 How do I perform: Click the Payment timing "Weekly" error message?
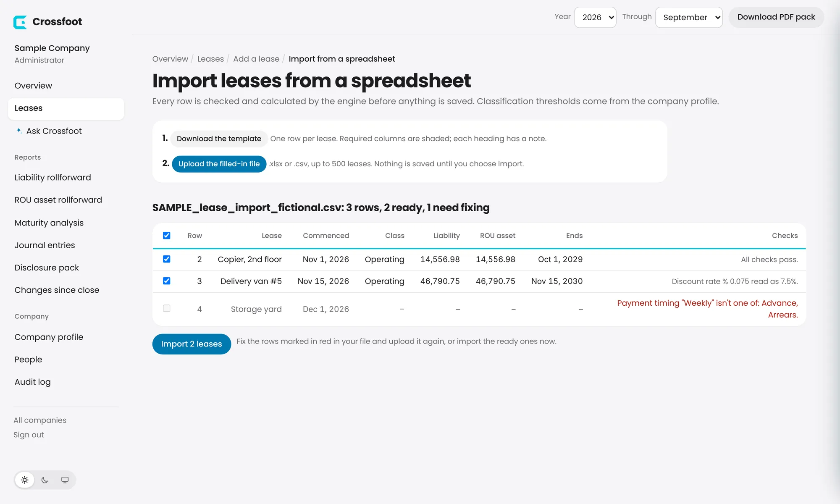click(x=707, y=309)
